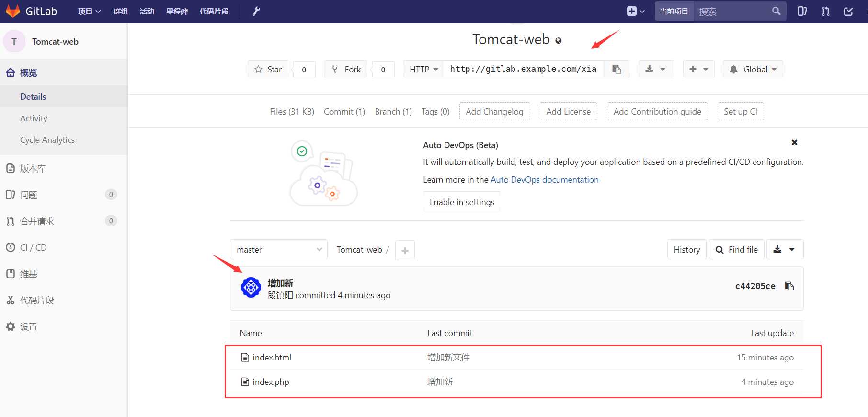Click the index.html file icon
The height and width of the screenshot is (417, 868).
(245, 358)
